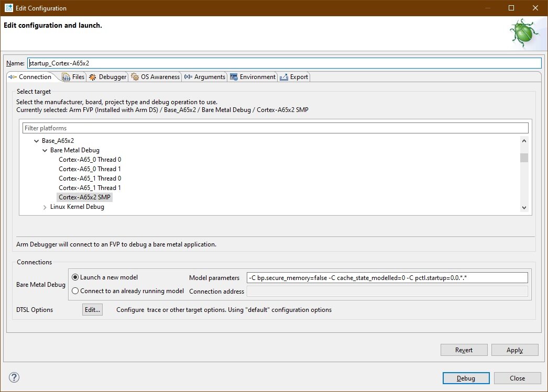This screenshot has width=548, height=392.
Task: Click platform list scroll up arrow
Action: [x=524, y=141]
